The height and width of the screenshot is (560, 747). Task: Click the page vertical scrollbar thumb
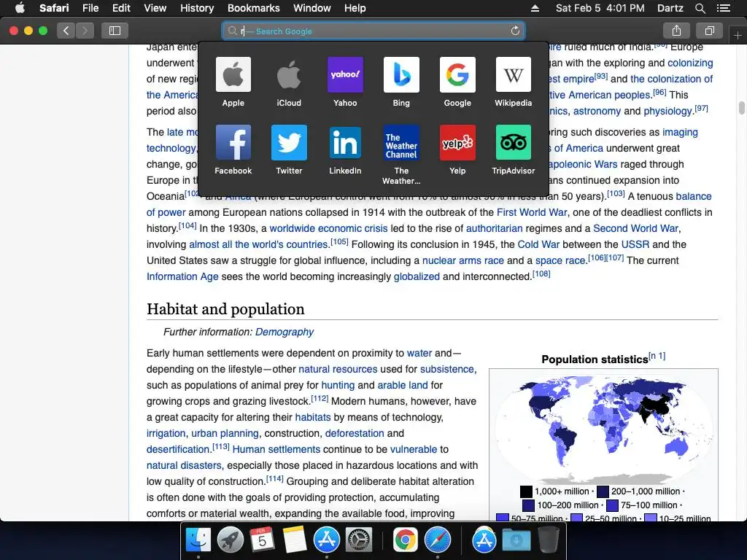742,108
